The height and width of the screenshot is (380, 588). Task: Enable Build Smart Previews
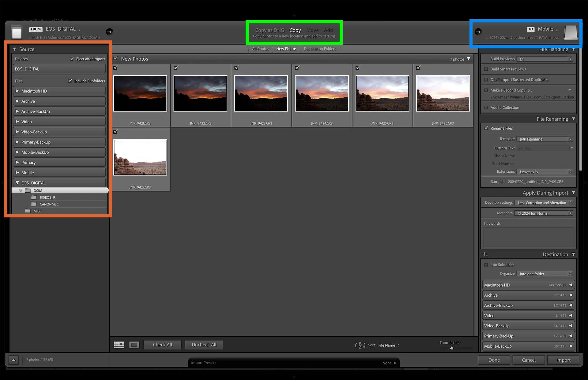(486, 69)
